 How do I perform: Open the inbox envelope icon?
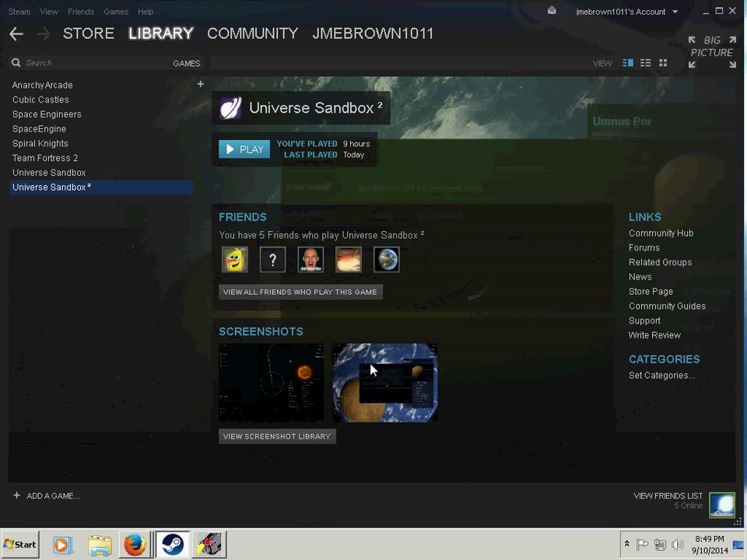[552, 10]
